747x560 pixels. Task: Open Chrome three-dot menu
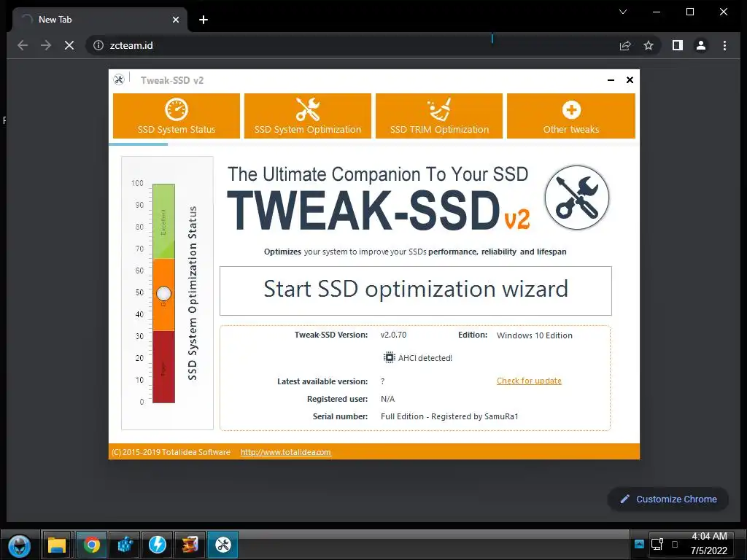(x=724, y=45)
